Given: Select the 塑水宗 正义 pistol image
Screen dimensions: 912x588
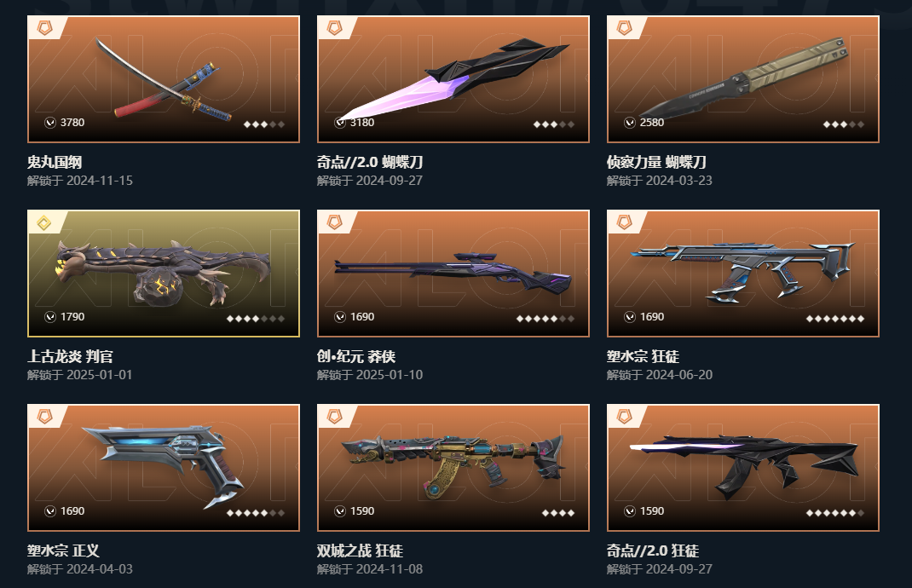Looking at the screenshot, I should pyautogui.click(x=164, y=466).
